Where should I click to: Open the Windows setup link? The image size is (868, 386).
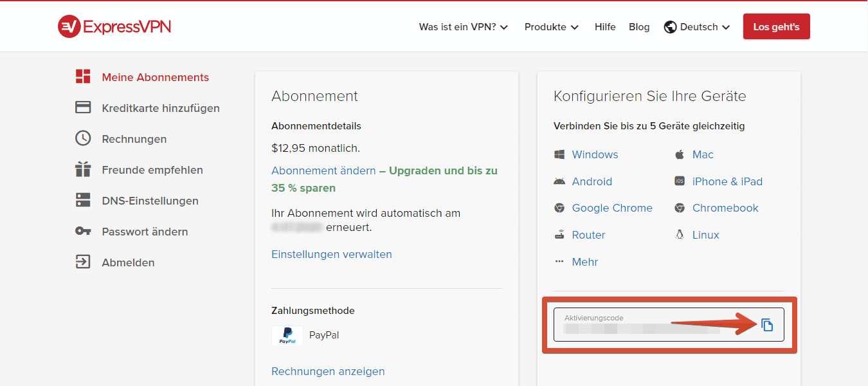[595, 154]
